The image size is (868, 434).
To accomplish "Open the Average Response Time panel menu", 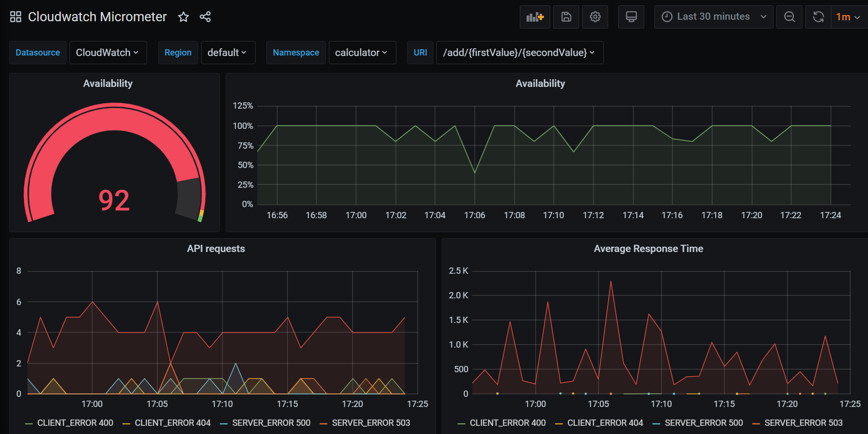I will 649,249.
